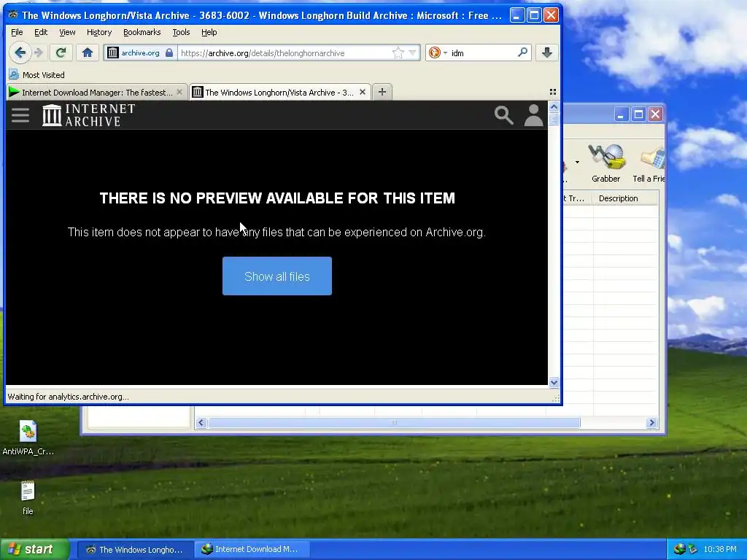Screen dimensions: 747x560
Task: Open the URL history dropdown arrow
Action: click(x=413, y=52)
